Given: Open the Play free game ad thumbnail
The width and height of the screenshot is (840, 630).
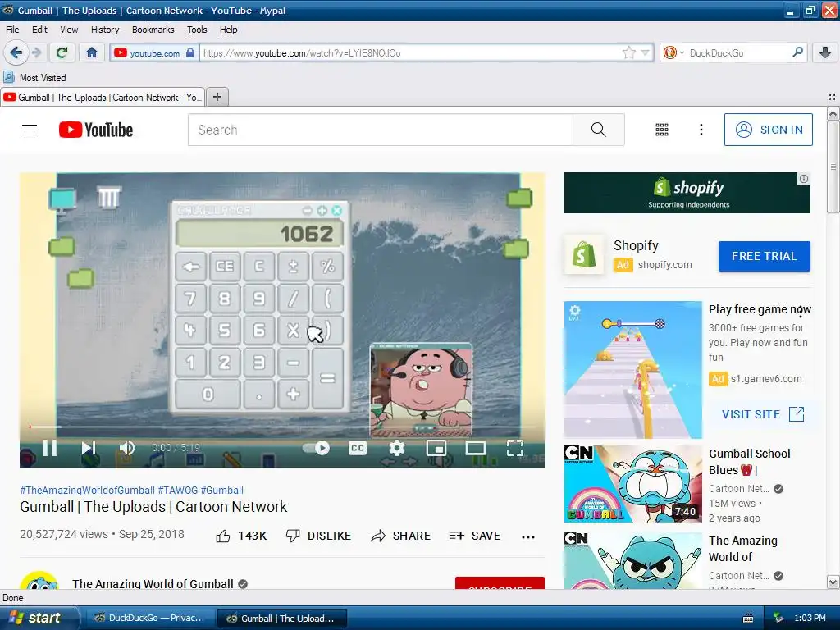Looking at the screenshot, I should [x=632, y=370].
